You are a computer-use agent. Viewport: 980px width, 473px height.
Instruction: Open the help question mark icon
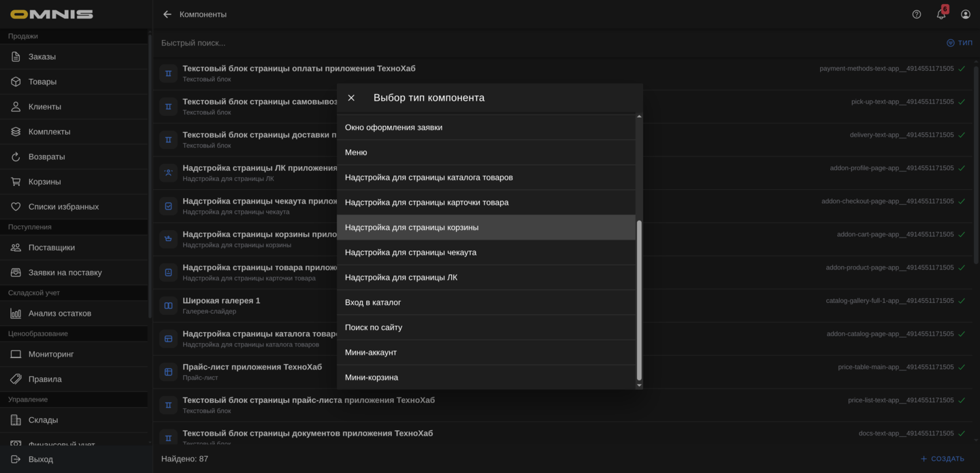pyautogui.click(x=917, y=14)
